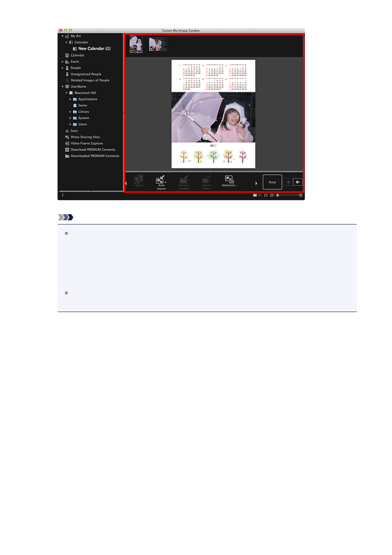Open the Advanced... settings icon
The height and width of the screenshot is (555, 392).
click(229, 179)
